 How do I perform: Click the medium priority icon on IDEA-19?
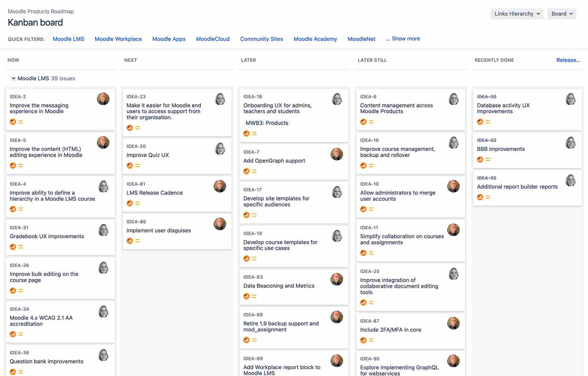(254, 259)
